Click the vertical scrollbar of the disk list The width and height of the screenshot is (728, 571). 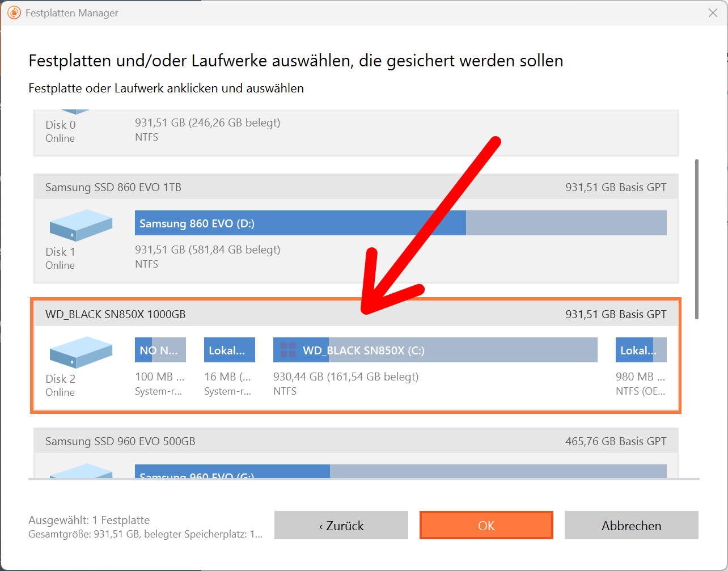[697, 238]
